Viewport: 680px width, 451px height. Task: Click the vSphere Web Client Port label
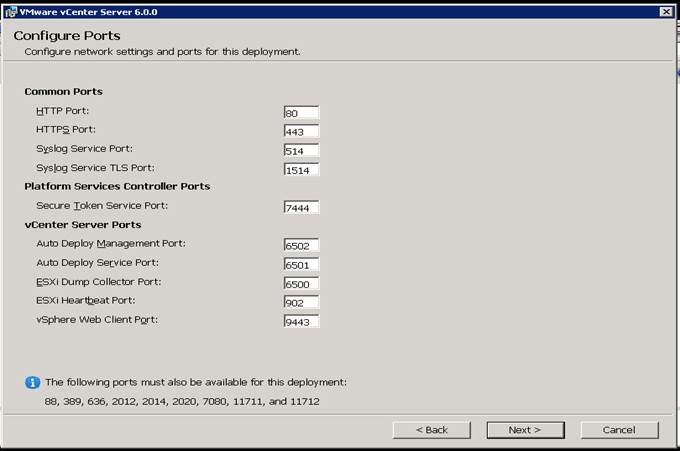97,320
